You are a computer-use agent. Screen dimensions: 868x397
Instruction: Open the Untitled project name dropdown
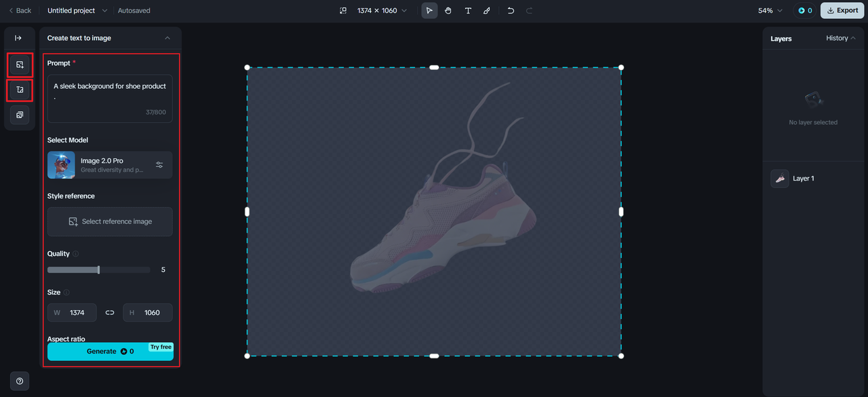click(77, 11)
